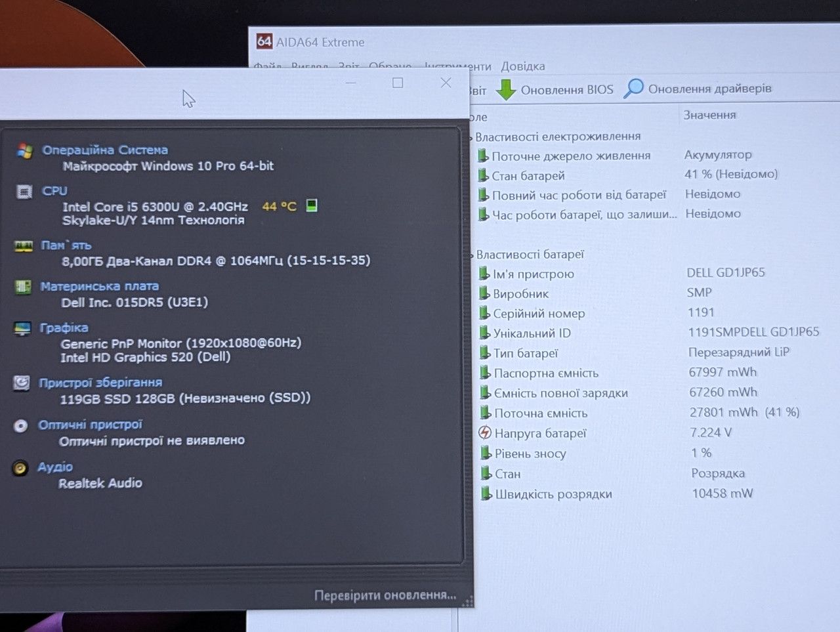
Task: Open the Оновлення BIOS toolbar button
Action: pyautogui.click(x=555, y=89)
